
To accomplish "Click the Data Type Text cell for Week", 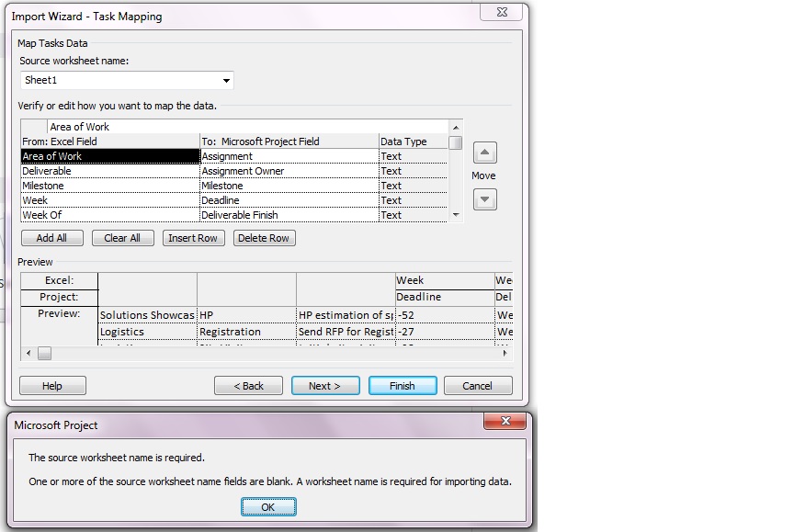I will (414, 200).
